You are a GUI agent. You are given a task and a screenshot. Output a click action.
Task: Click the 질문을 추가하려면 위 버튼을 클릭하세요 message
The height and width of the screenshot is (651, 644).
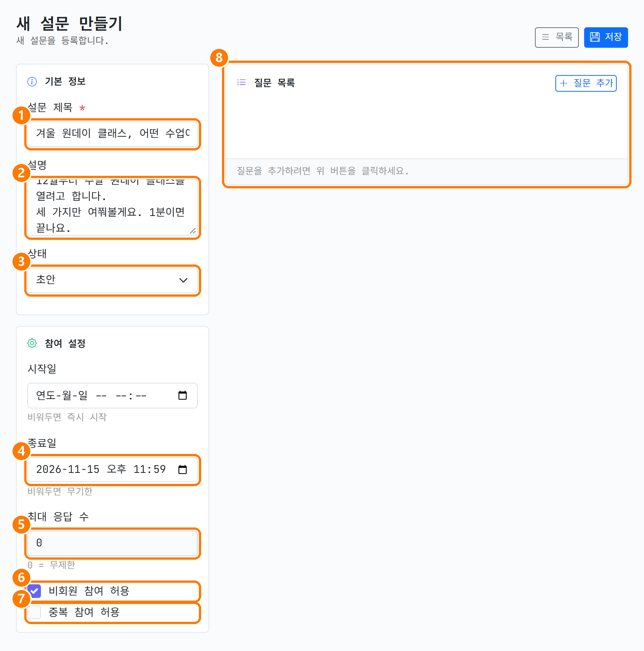[323, 171]
